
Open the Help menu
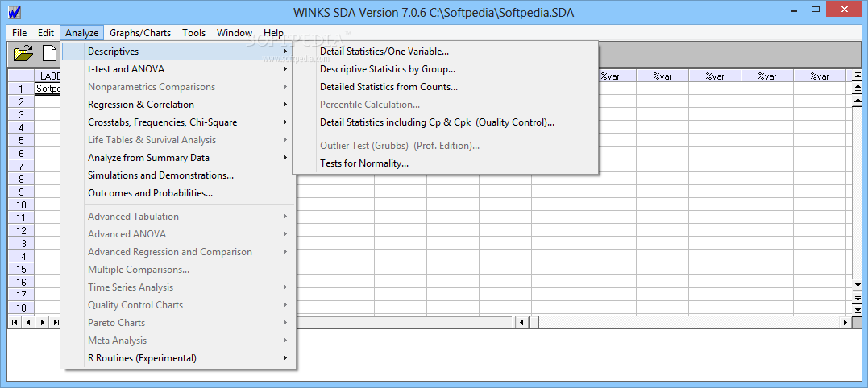tap(273, 33)
